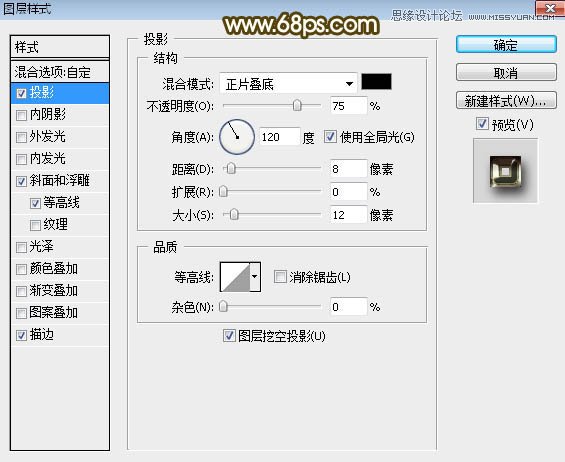This screenshot has width=565, height=462.
Task: Enable the 内阴影 inner shadow checkbox
Action: point(21,115)
